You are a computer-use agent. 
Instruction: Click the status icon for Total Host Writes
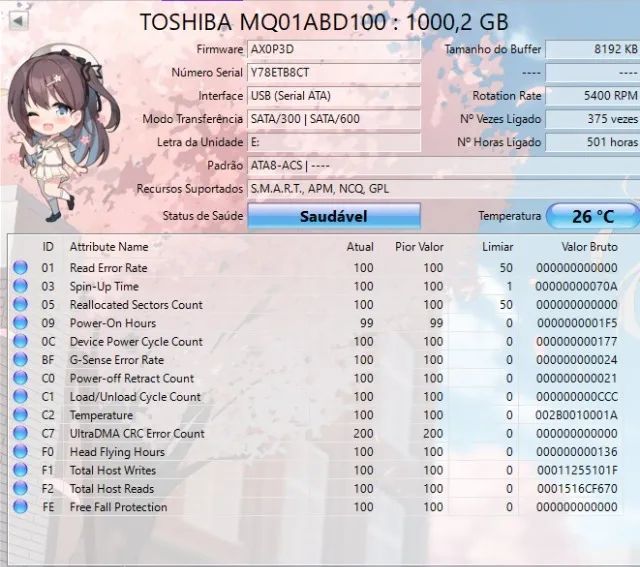click(20, 470)
